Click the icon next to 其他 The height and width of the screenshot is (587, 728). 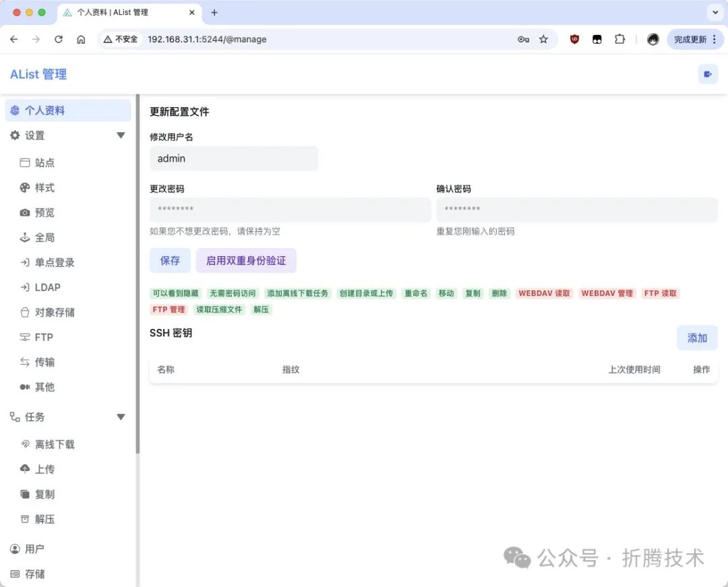(25, 387)
